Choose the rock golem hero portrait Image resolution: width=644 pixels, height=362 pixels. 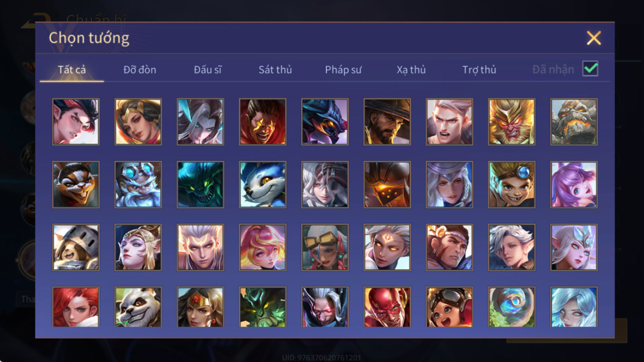pos(574,122)
